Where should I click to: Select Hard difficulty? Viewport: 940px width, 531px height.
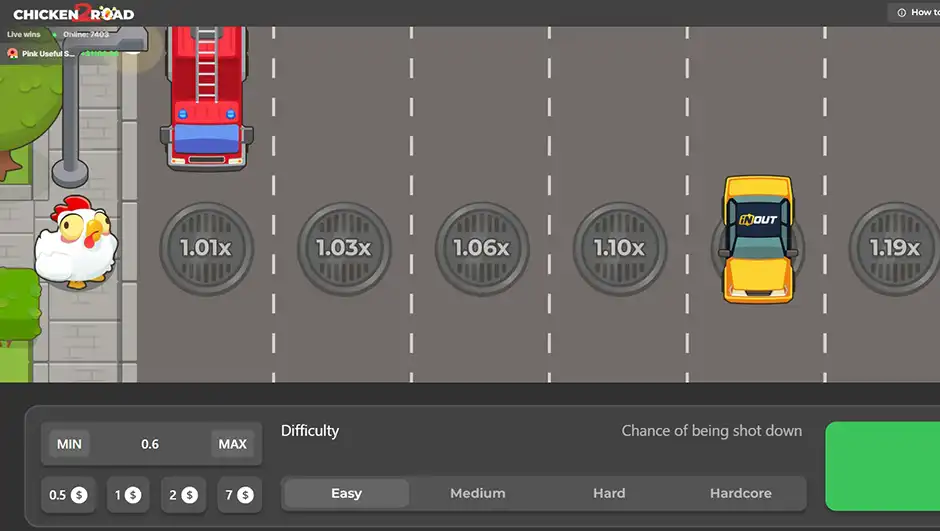point(609,493)
